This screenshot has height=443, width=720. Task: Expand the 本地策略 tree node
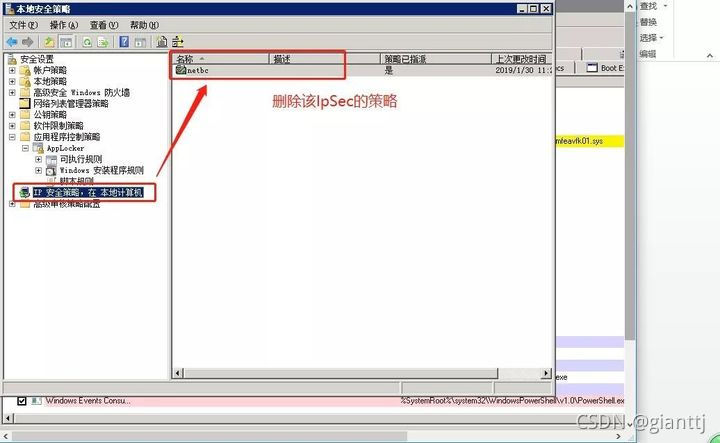(12, 81)
